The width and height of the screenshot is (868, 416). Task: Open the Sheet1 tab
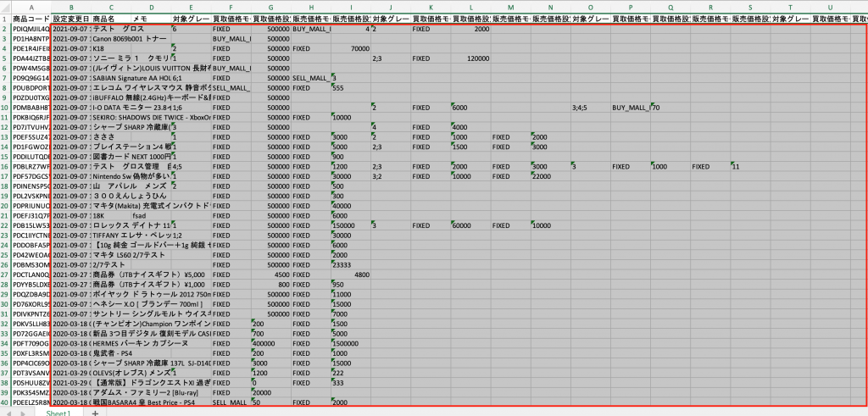58,413
